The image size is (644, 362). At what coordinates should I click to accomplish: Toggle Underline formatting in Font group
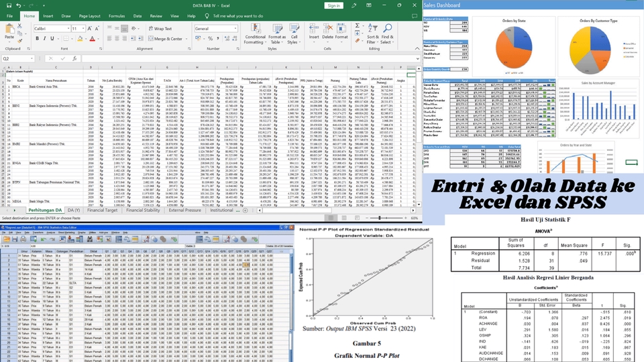[x=52, y=39]
